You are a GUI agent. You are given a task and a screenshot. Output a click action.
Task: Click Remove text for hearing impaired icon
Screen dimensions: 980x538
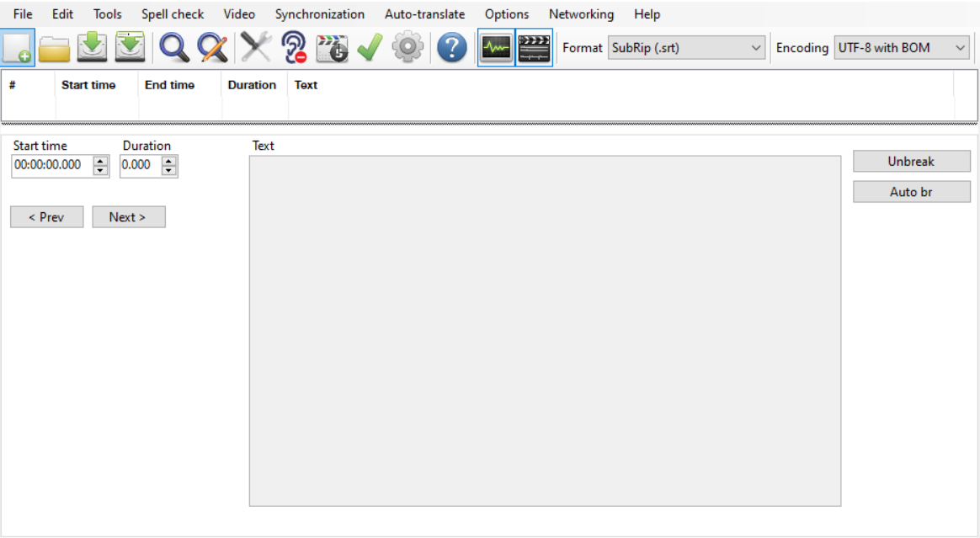pos(294,47)
